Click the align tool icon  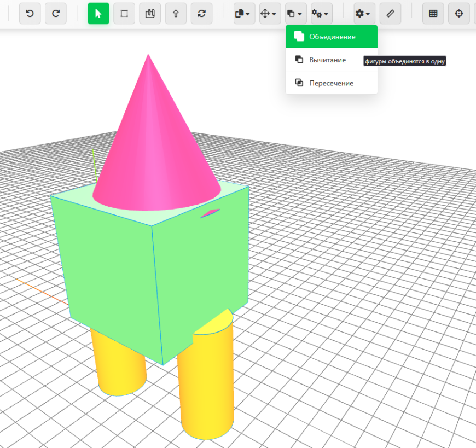(150, 13)
